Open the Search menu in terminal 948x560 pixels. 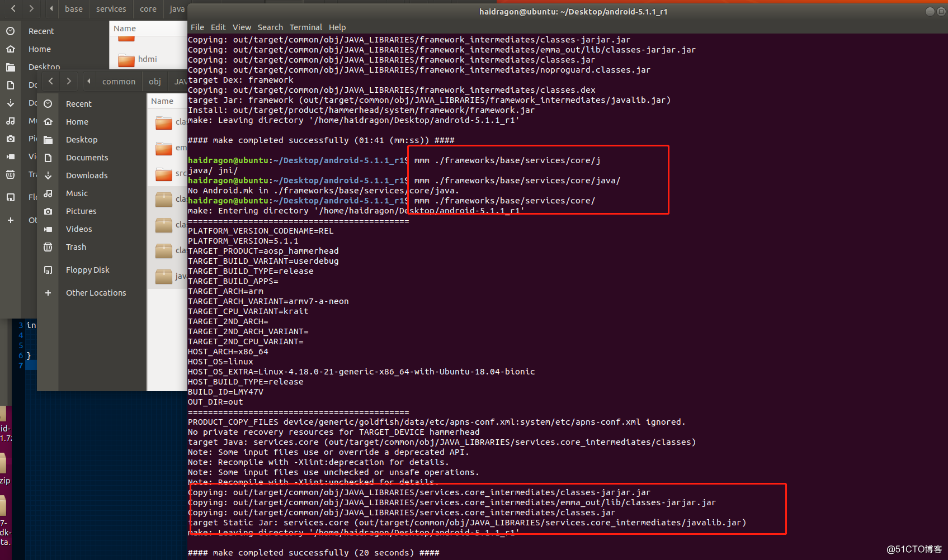270,27
